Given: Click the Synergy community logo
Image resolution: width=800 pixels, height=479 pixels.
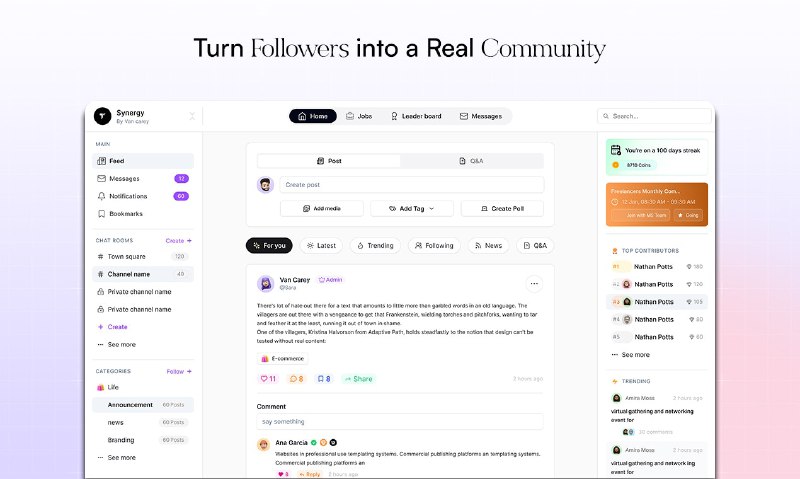Looking at the screenshot, I should 102,116.
